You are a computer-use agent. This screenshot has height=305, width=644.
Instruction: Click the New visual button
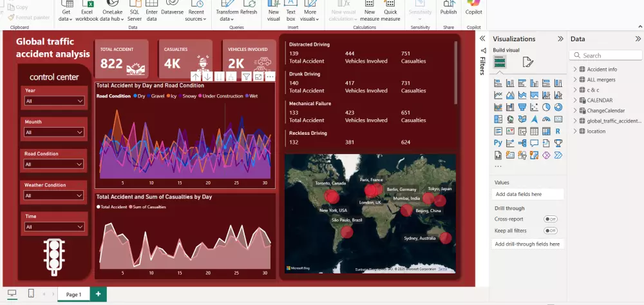click(x=274, y=12)
